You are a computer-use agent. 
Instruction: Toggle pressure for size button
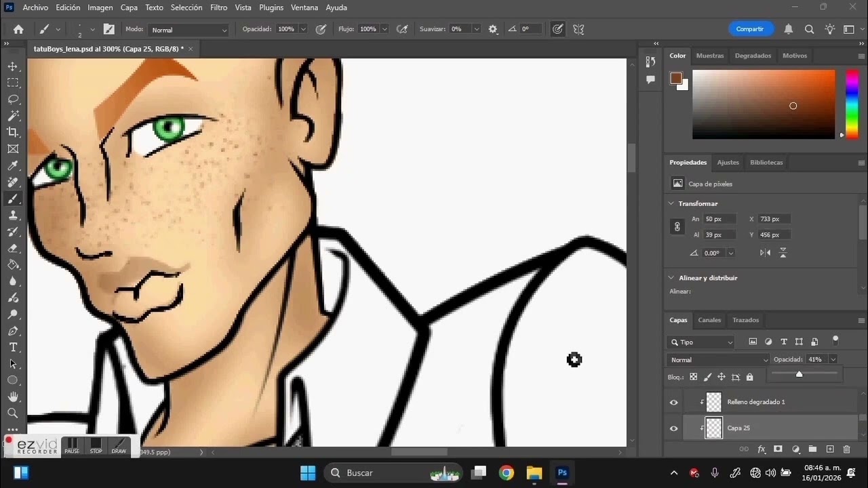(x=557, y=29)
